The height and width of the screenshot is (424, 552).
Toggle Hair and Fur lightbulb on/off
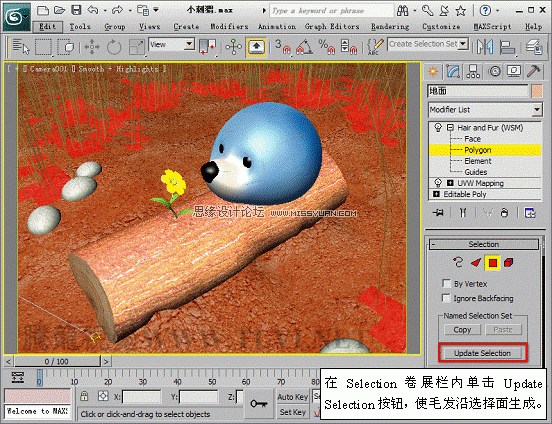(x=438, y=127)
